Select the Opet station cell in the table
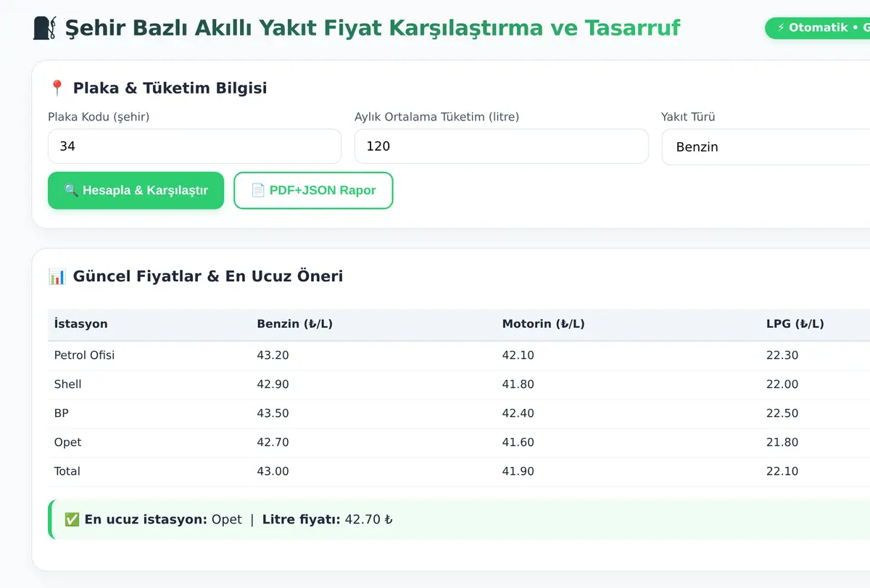Image resolution: width=870 pixels, height=588 pixels. tap(67, 442)
